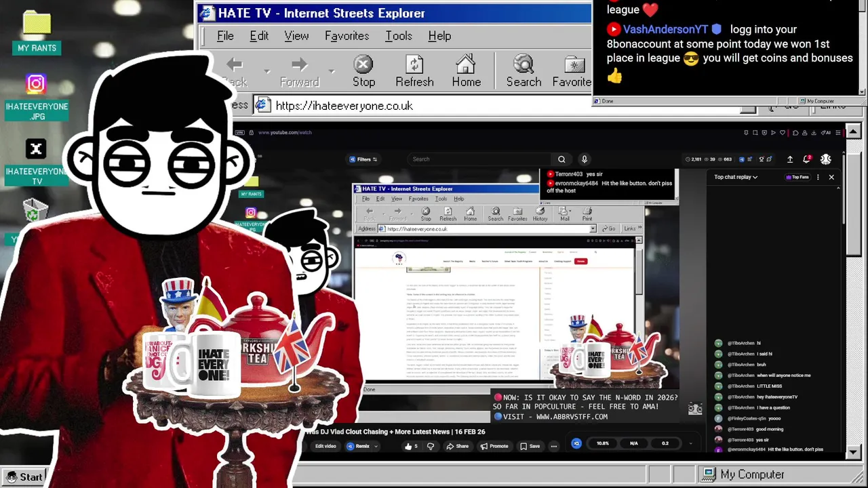Click Home in the large HATE TV toolbar
Image resolution: width=868 pixels, height=488 pixels.
pos(467,71)
